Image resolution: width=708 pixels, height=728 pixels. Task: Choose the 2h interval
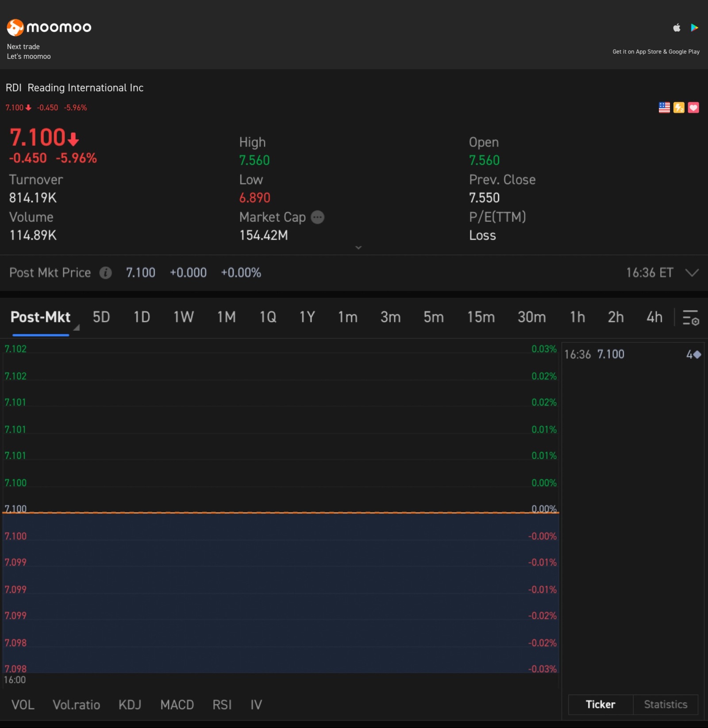pos(616,317)
